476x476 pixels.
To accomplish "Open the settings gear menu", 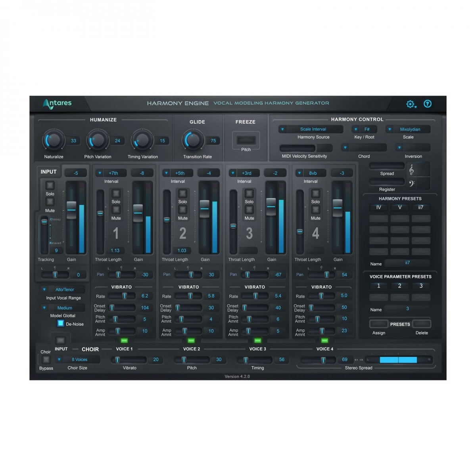I will pos(411,104).
